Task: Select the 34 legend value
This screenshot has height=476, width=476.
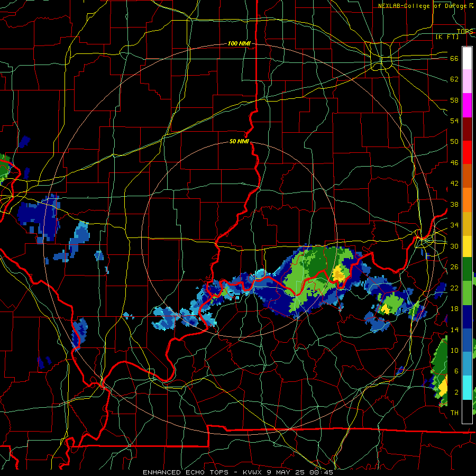Action: click(454, 225)
